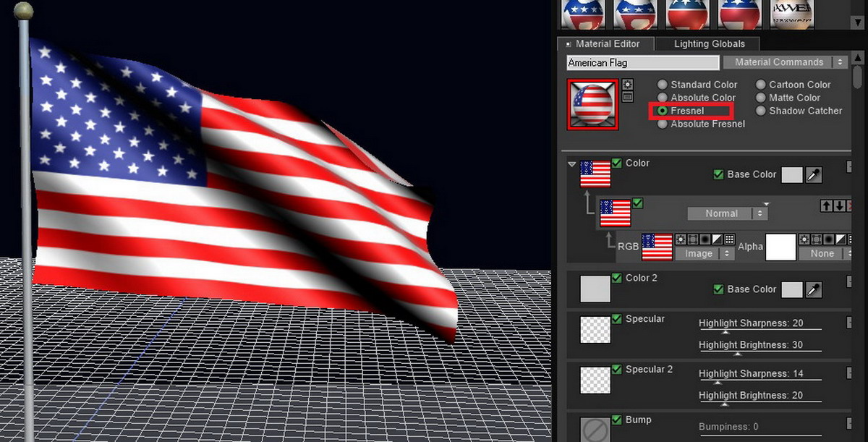Disable the Specular channel checkbox
Image resolution: width=868 pixels, height=442 pixels.
click(616, 319)
